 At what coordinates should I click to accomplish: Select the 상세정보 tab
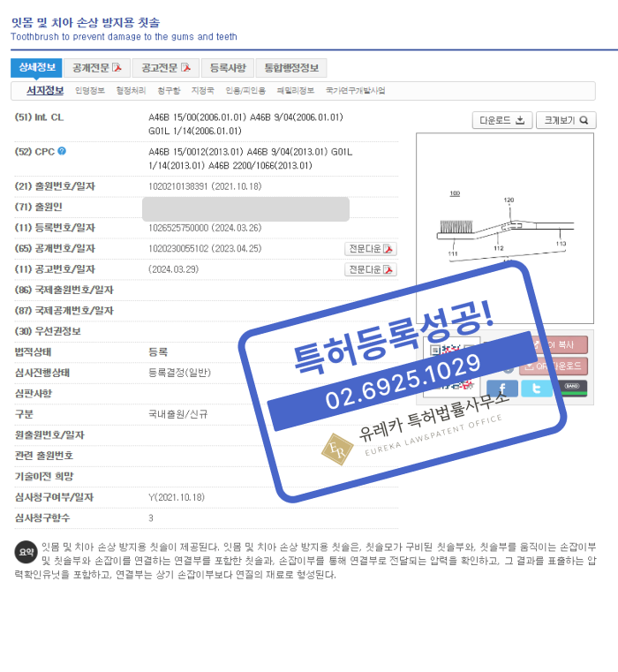[x=36, y=68]
